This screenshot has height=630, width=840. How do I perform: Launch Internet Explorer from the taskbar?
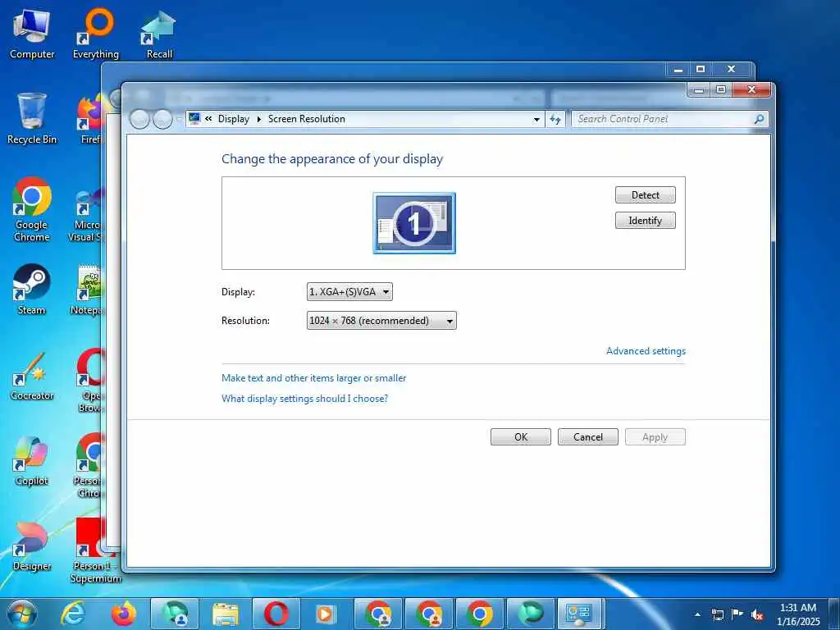tap(73, 614)
